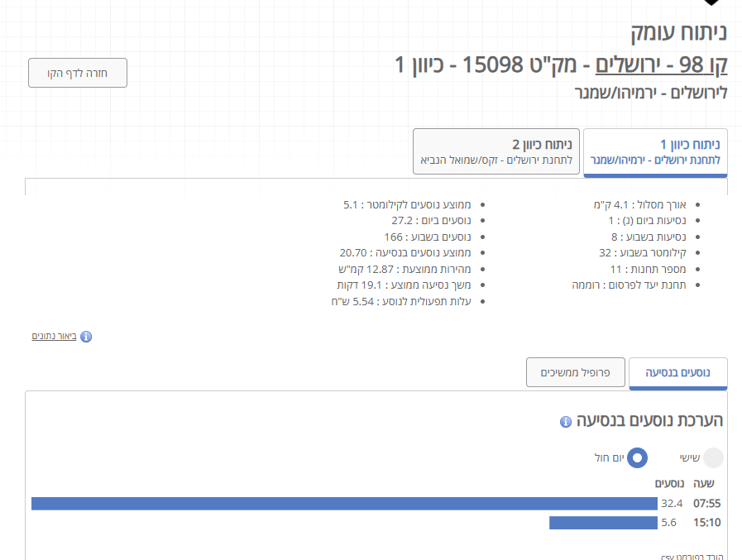Click the נוסעים ביום : 27.2 item

point(431,221)
